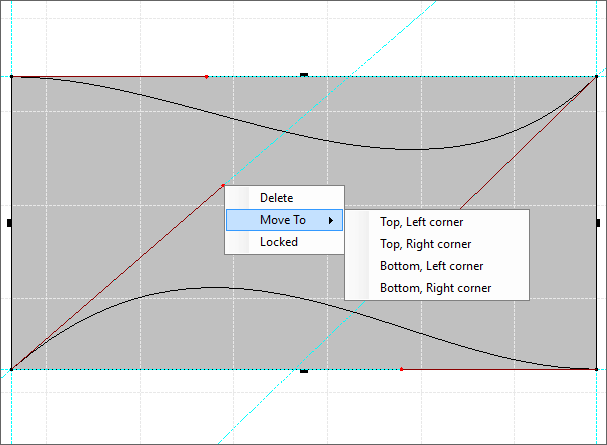The height and width of the screenshot is (445, 607).
Task: Select Bottom, Right corner option
Action: (x=437, y=288)
